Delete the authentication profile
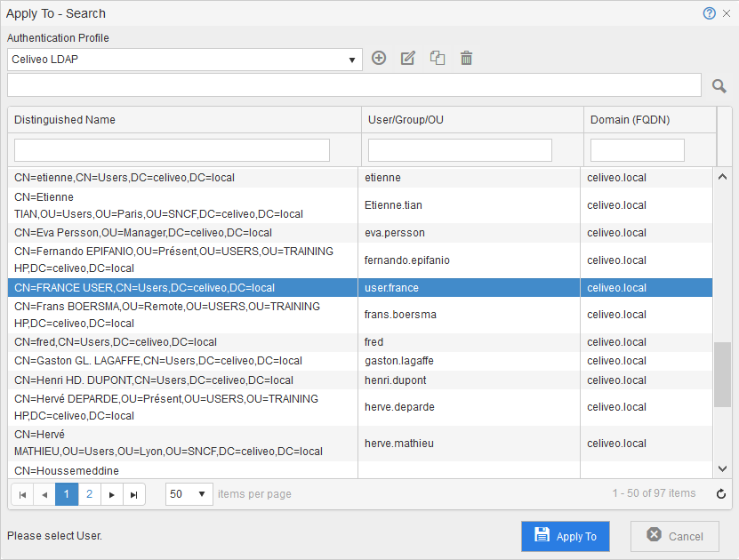 pyautogui.click(x=466, y=59)
